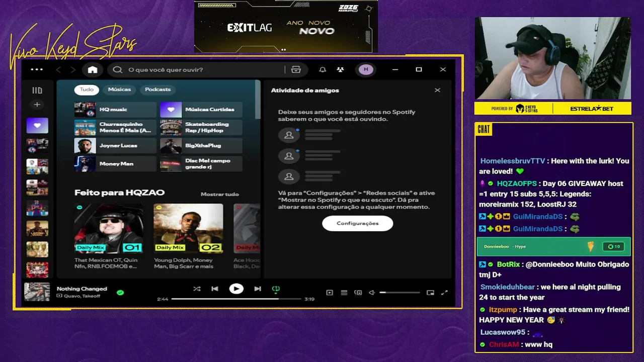Open the 'HQ music' playlist tile
Image resolution: width=644 pixels, height=362 pixels.
point(115,110)
